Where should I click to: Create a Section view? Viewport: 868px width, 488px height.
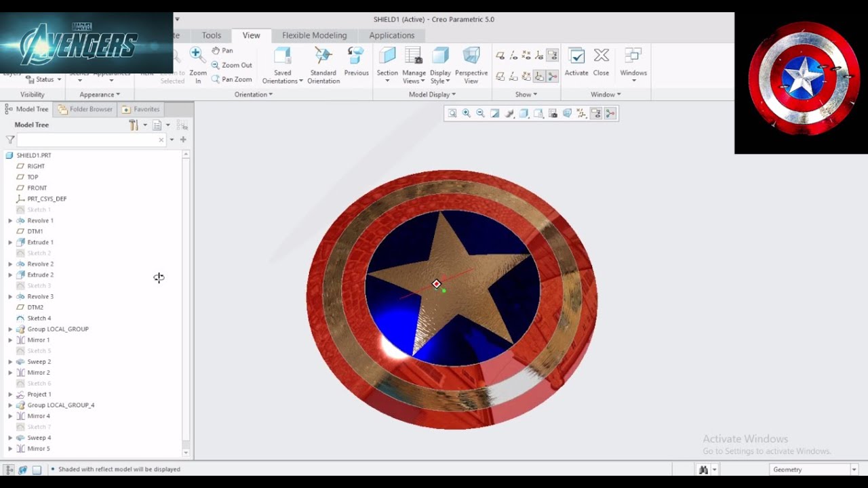tap(387, 66)
